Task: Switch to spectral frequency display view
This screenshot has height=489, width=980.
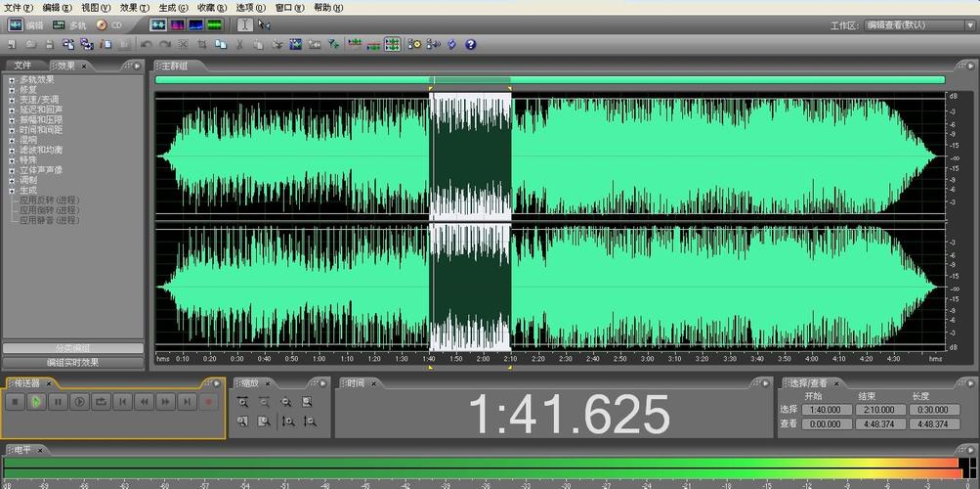Action: (x=177, y=24)
